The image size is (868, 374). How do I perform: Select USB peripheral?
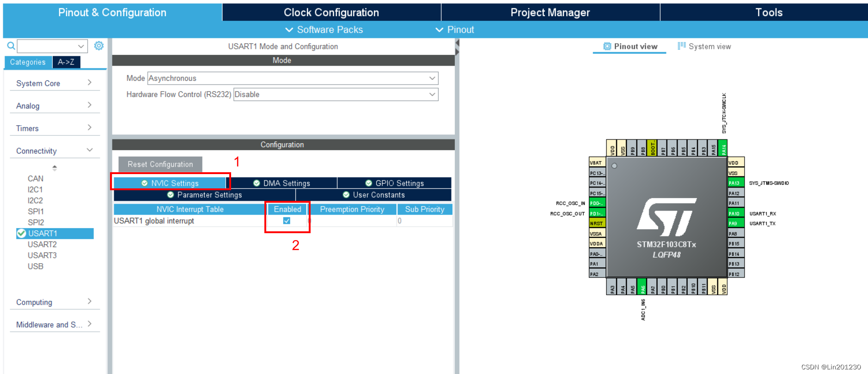(x=36, y=266)
